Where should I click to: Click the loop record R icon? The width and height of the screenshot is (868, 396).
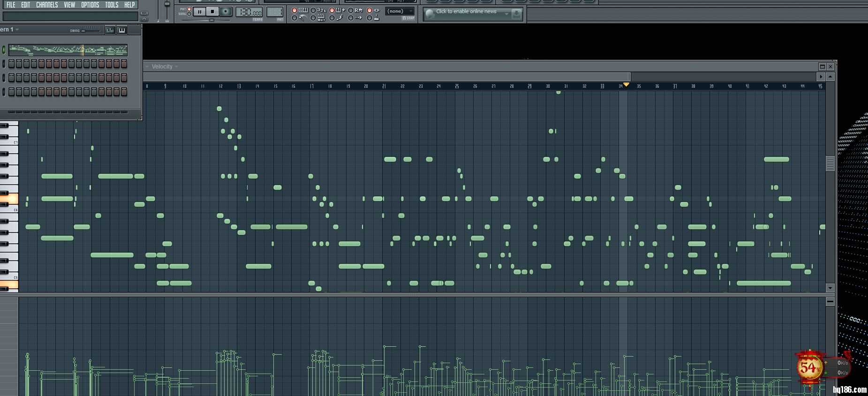click(x=359, y=10)
